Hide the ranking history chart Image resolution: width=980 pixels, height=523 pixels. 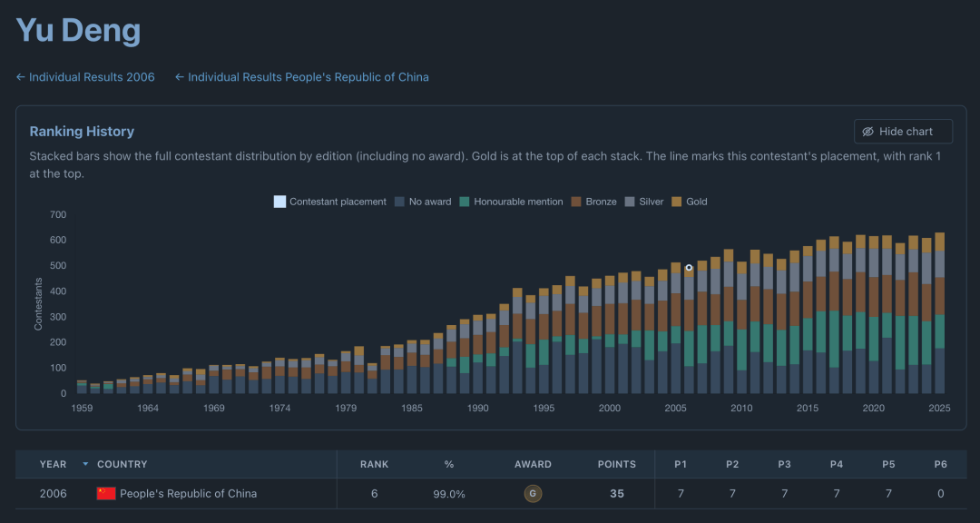coord(903,132)
